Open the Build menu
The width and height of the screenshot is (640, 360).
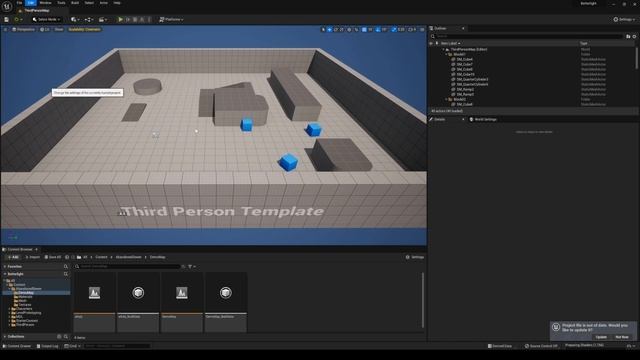click(75, 3)
